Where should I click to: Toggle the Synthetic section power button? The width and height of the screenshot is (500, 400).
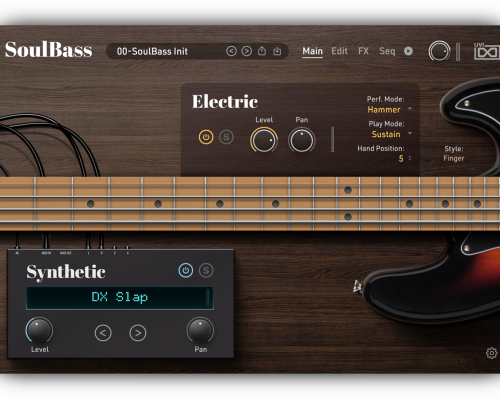[x=186, y=270]
